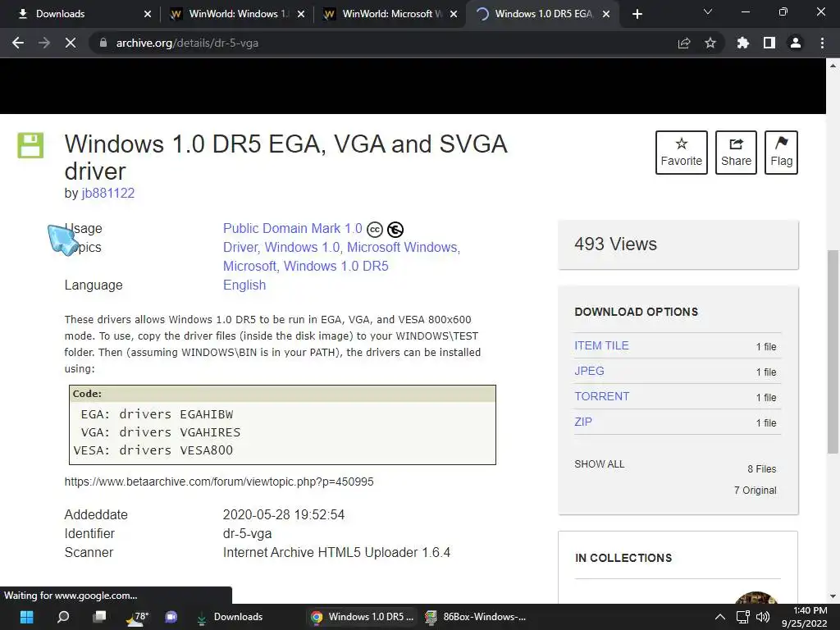Viewport: 840px width, 630px height.
Task: Switch to 86Box-Windows taskbar item
Action: point(476,617)
